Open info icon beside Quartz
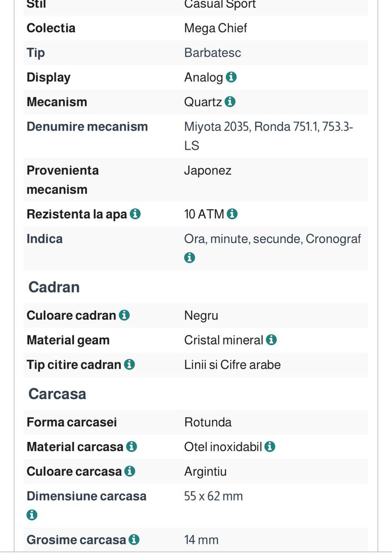Image resolution: width=392 pixels, height=555 pixels. tap(230, 102)
